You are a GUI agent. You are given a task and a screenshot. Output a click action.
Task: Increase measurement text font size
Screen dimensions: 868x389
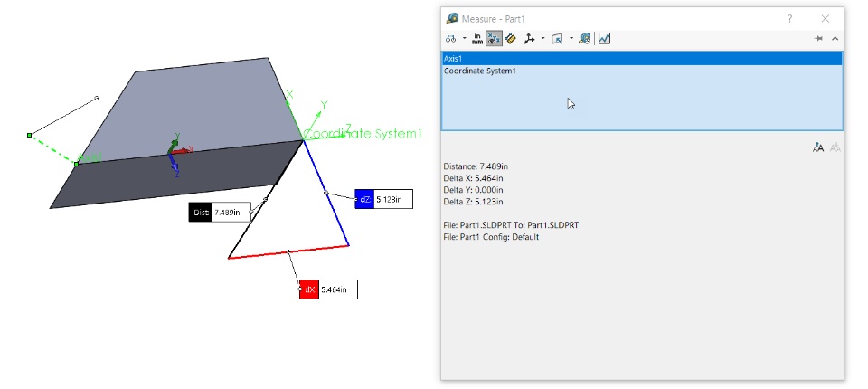tap(818, 147)
